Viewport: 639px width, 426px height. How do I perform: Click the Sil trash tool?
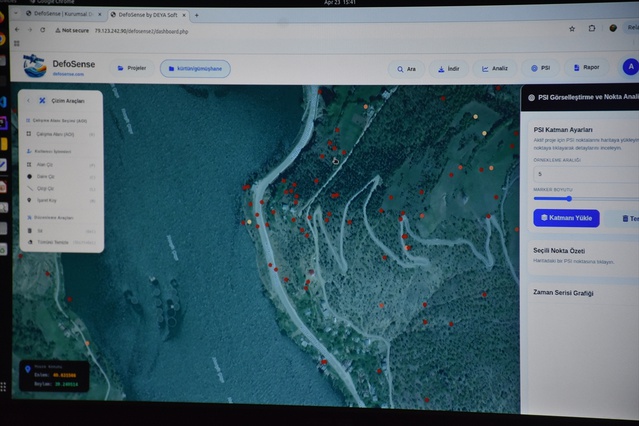[x=60, y=231]
